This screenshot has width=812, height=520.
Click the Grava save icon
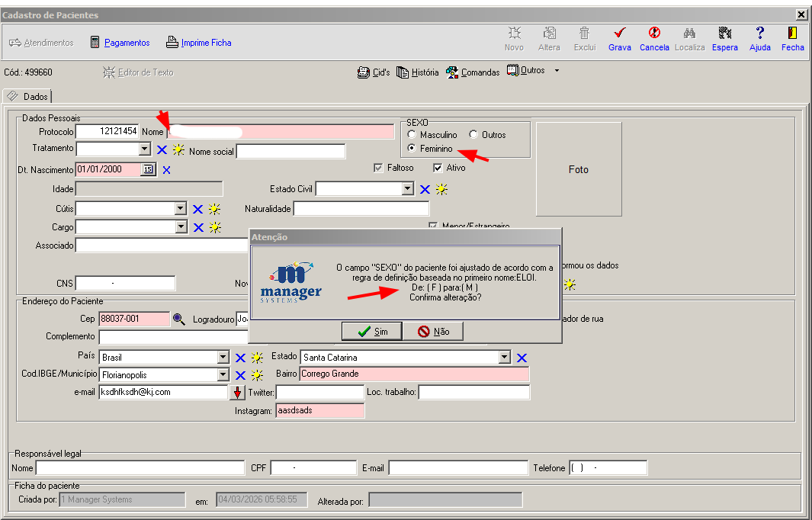coord(619,34)
